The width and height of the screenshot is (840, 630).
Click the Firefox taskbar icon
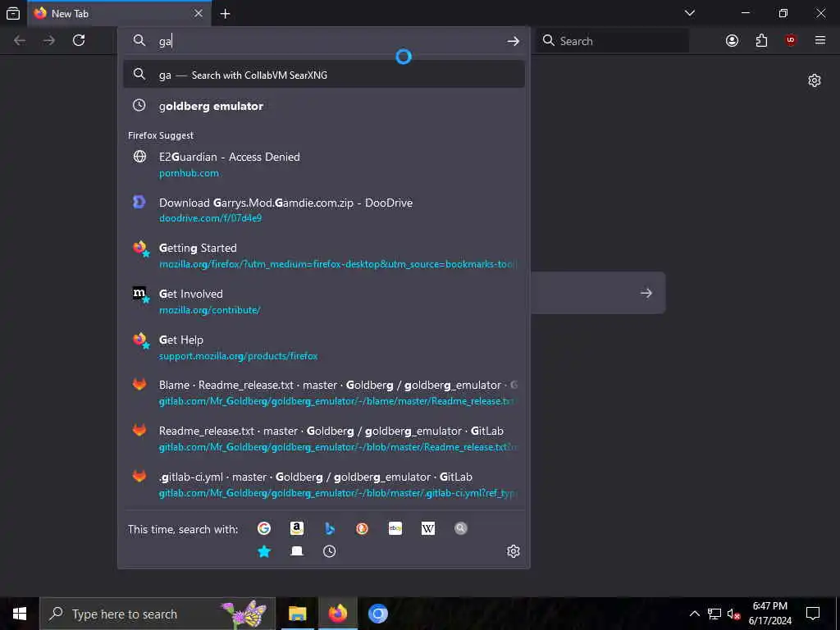(337, 614)
